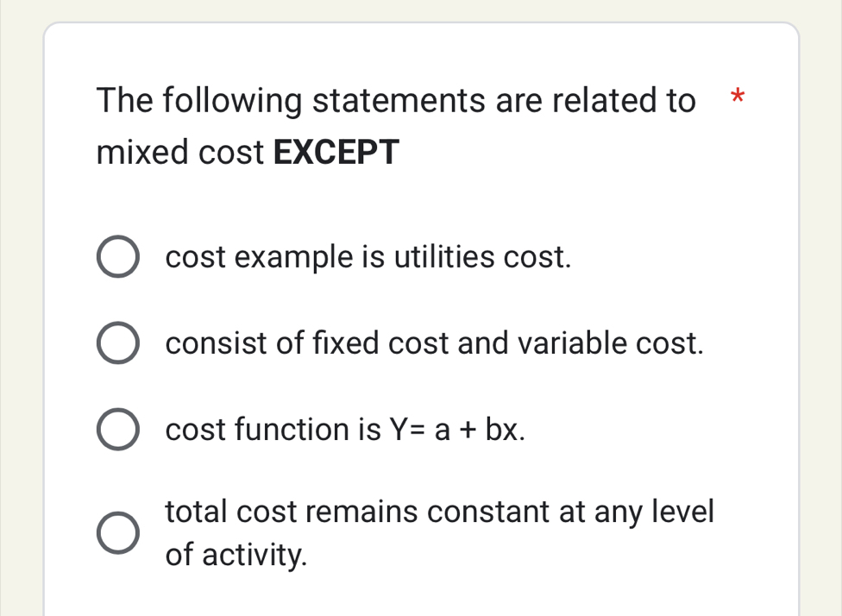Click the bold word EXCEPT in the question

coord(336,152)
